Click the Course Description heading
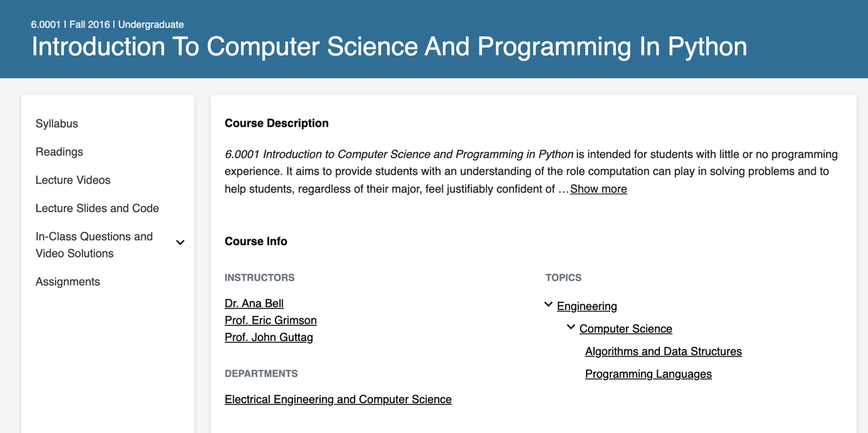This screenshot has height=433, width=868. (x=277, y=123)
